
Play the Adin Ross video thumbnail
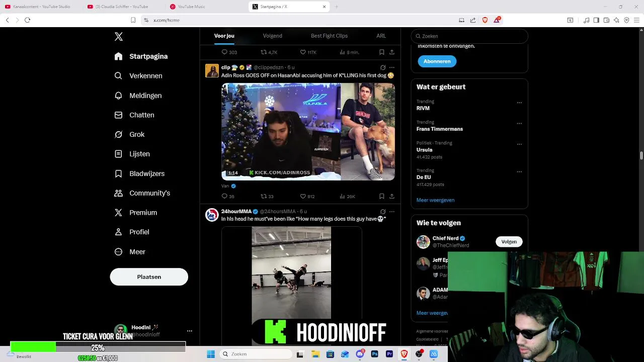point(308,132)
